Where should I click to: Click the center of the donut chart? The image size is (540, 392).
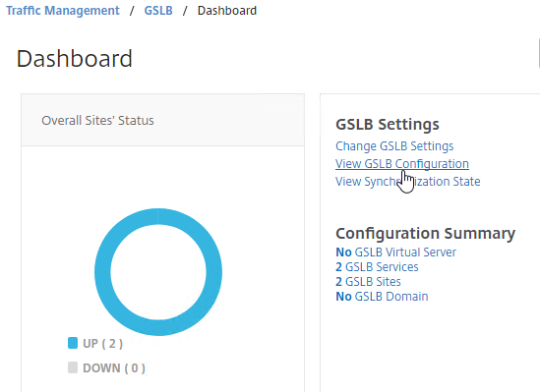[158, 272]
